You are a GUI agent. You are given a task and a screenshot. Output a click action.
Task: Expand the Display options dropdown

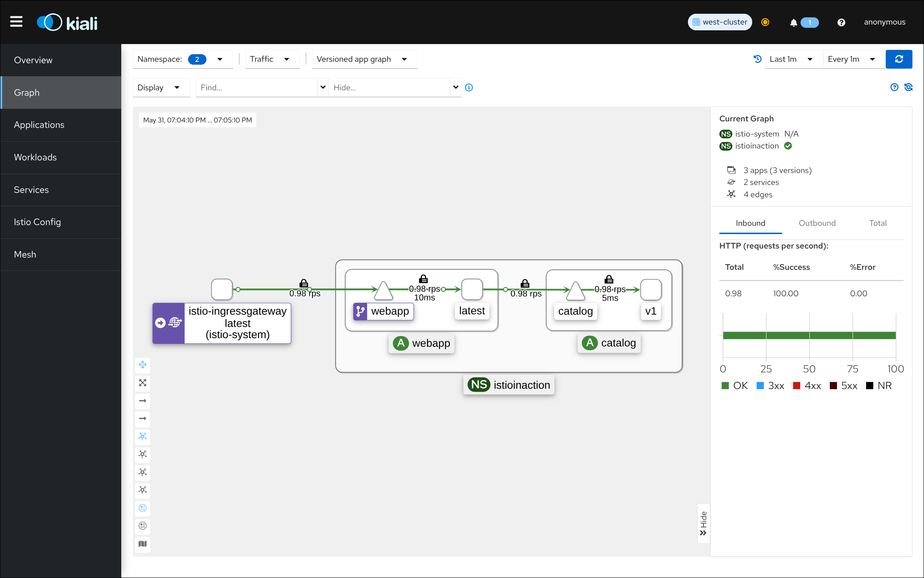click(x=161, y=87)
